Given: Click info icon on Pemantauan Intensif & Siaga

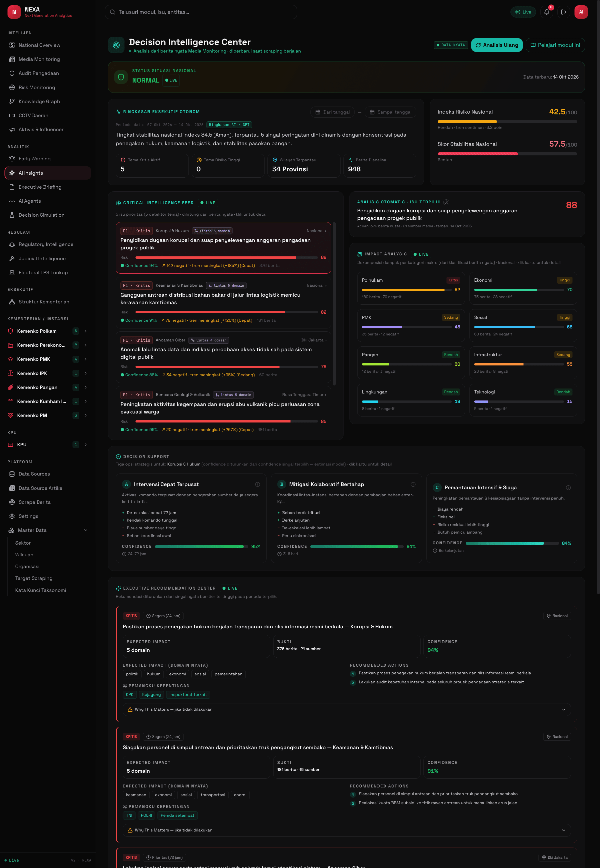Looking at the screenshot, I should coord(568,488).
